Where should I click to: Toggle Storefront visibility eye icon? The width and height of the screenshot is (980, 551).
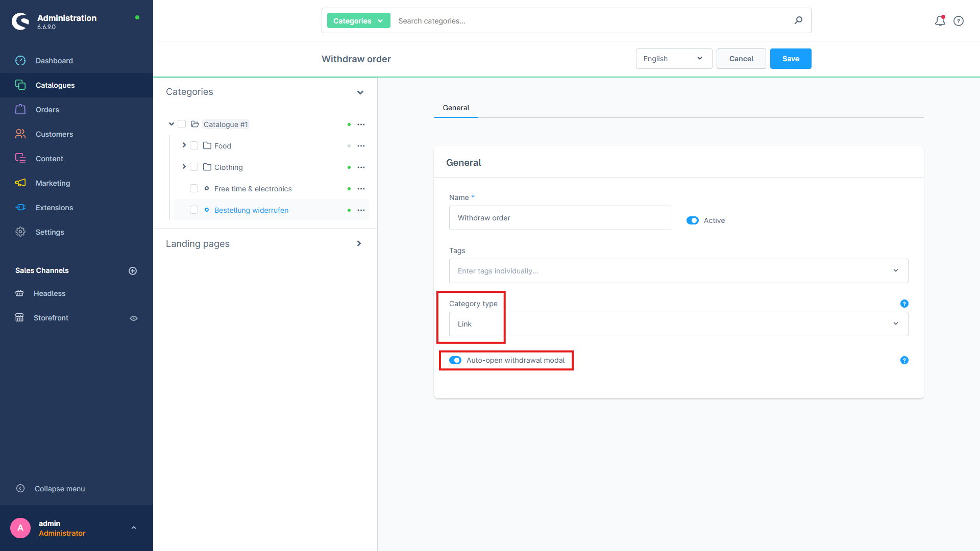coord(134,318)
